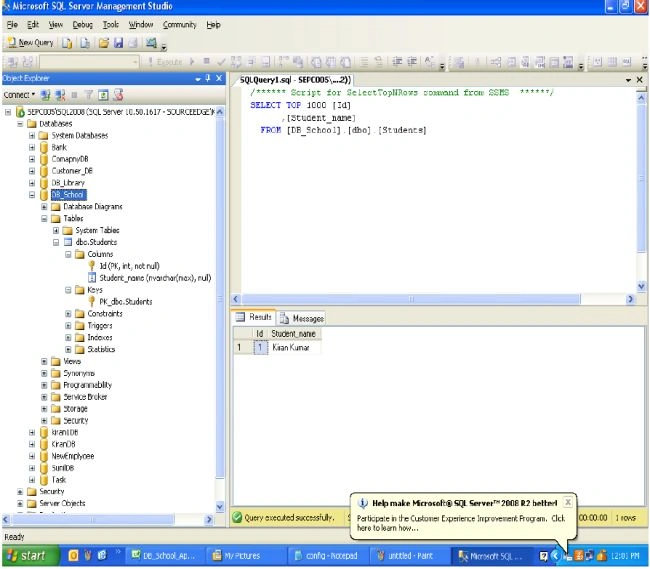Collapse the dbo.Students table node

pos(56,242)
